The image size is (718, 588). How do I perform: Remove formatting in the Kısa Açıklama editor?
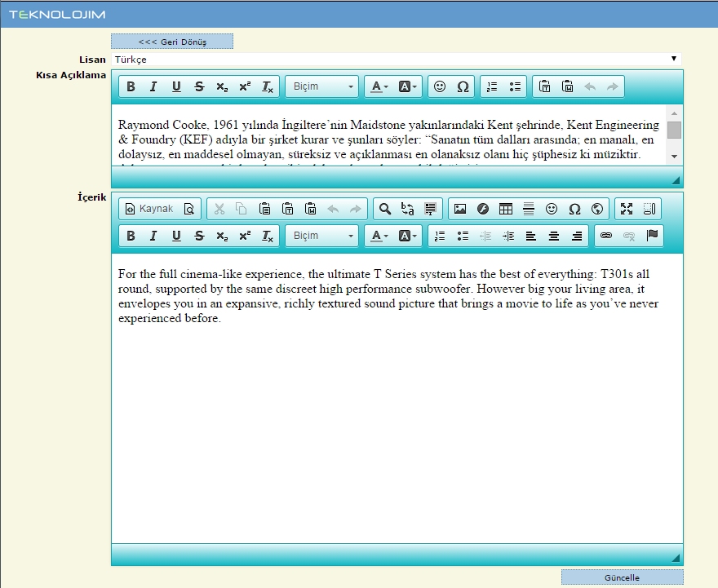(268, 86)
